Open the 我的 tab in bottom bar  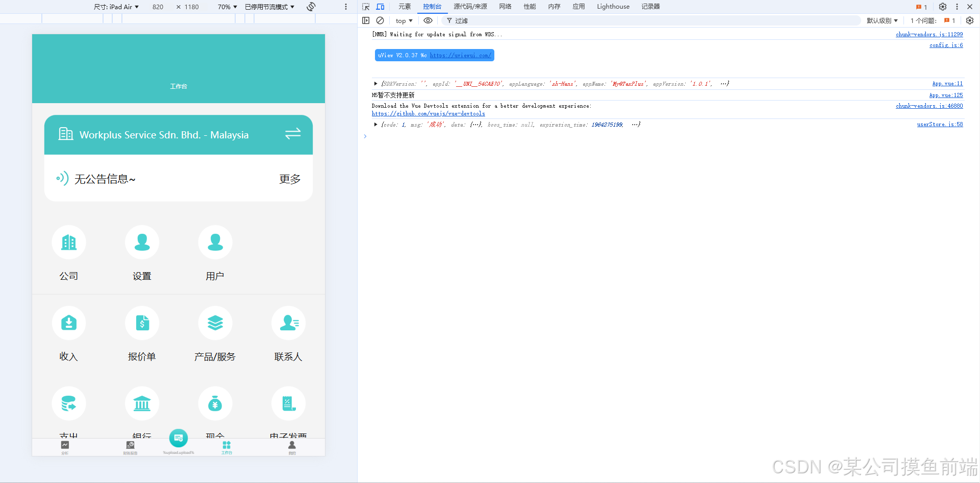[292, 447]
